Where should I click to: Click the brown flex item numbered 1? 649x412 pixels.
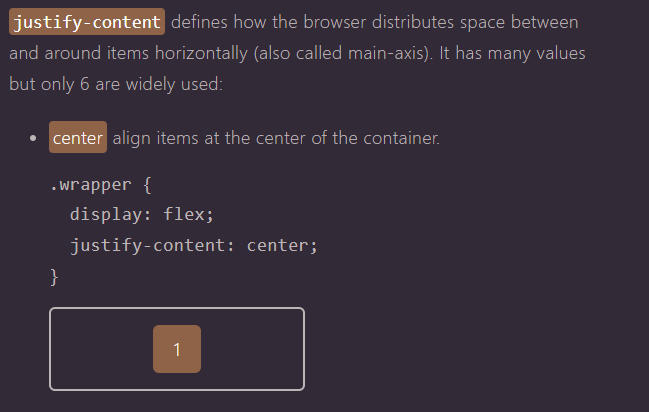[177, 349]
